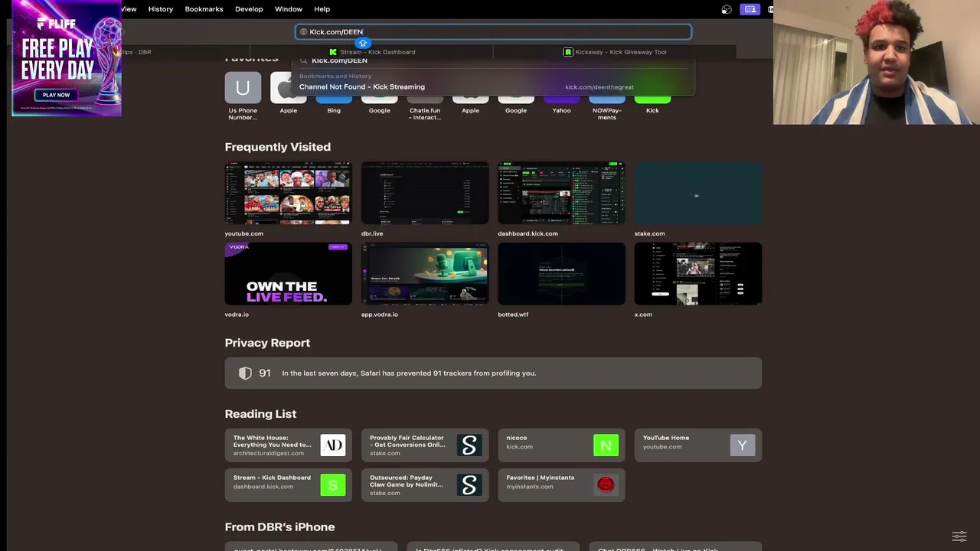Open the dashboard.kick.com thumbnail
980x551 pixels.
point(561,193)
